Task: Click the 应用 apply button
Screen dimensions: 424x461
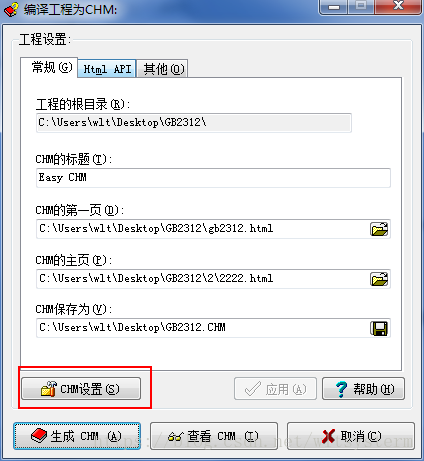Action: click(275, 389)
